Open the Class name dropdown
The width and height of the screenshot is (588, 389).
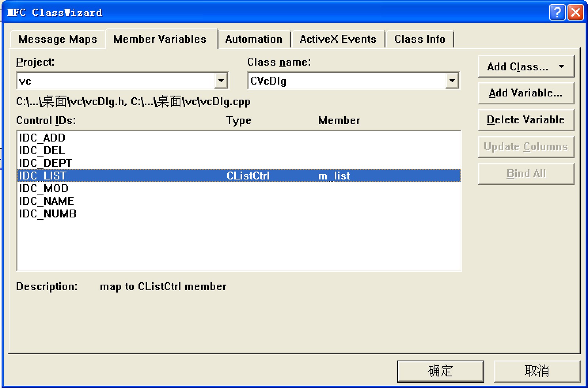click(x=452, y=81)
